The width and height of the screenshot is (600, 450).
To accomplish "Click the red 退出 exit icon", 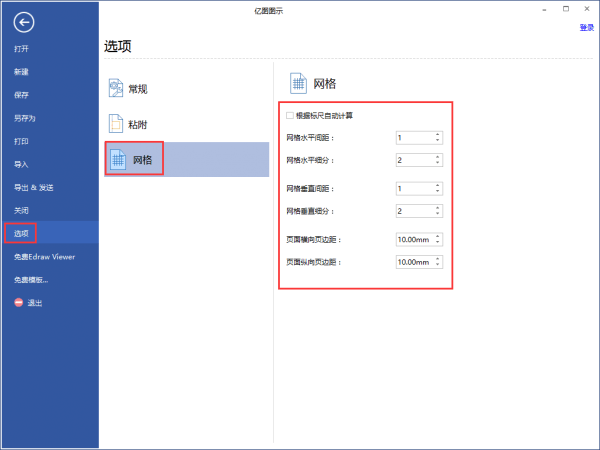I will [19, 302].
